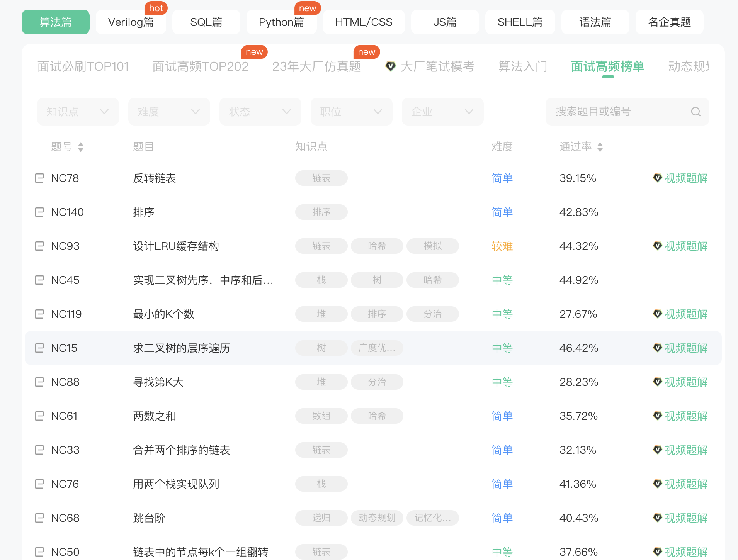Screen dimensions: 738x560
Task: Click the video badge next to NC93's 视频题解
Action: pyautogui.click(x=657, y=246)
